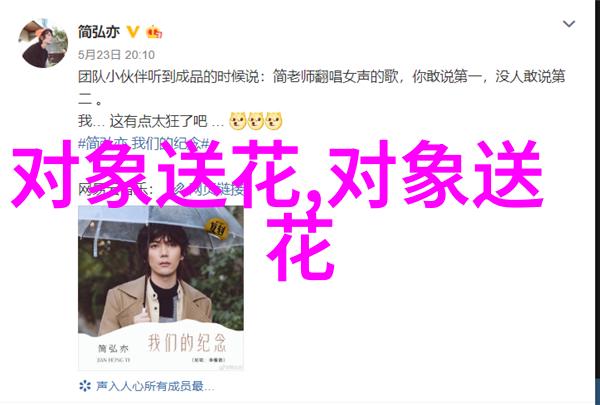600x405 pixels.
Task: Click the 我们的纪念 title on the cover
Action: (187, 342)
